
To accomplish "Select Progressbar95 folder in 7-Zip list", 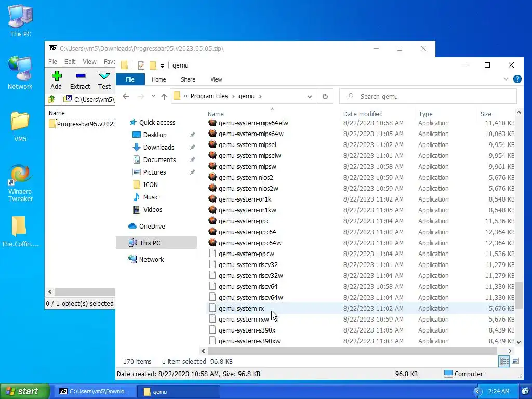I will [x=82, y=124].
